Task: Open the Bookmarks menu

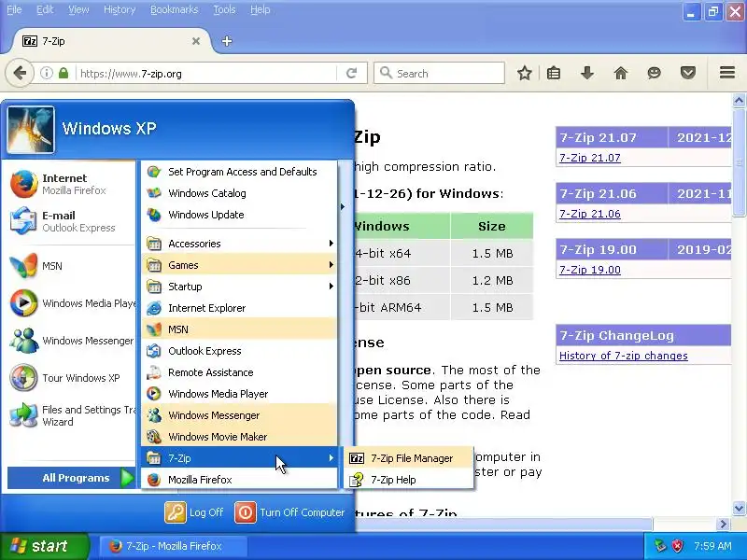Action: pyautogui.click(x=174, y=9)
